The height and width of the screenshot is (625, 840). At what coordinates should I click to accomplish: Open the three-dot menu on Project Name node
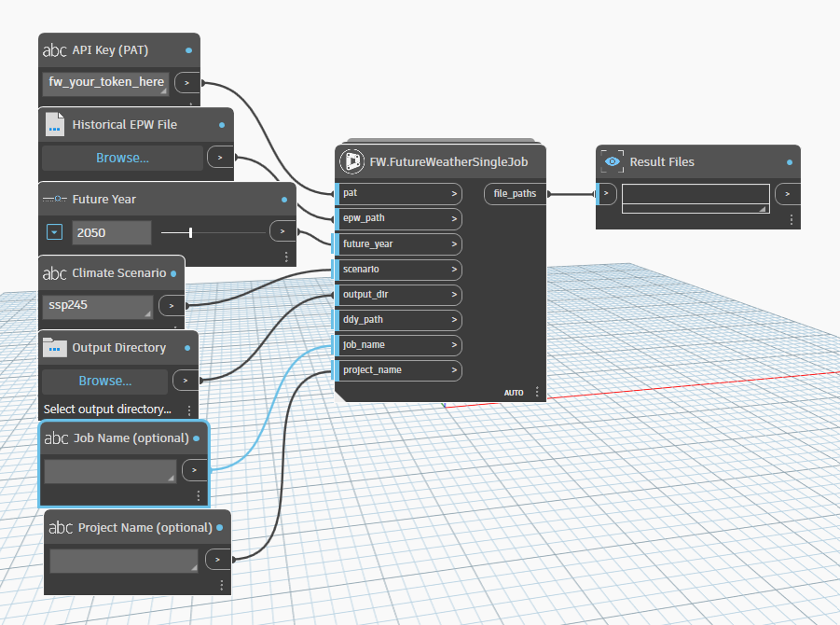221,584
